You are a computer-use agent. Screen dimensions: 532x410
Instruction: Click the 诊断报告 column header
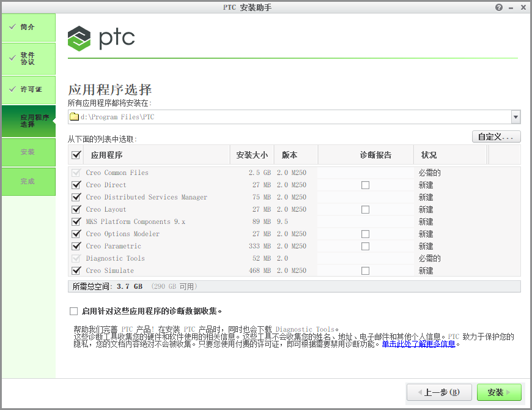click(x=366, y=155)
